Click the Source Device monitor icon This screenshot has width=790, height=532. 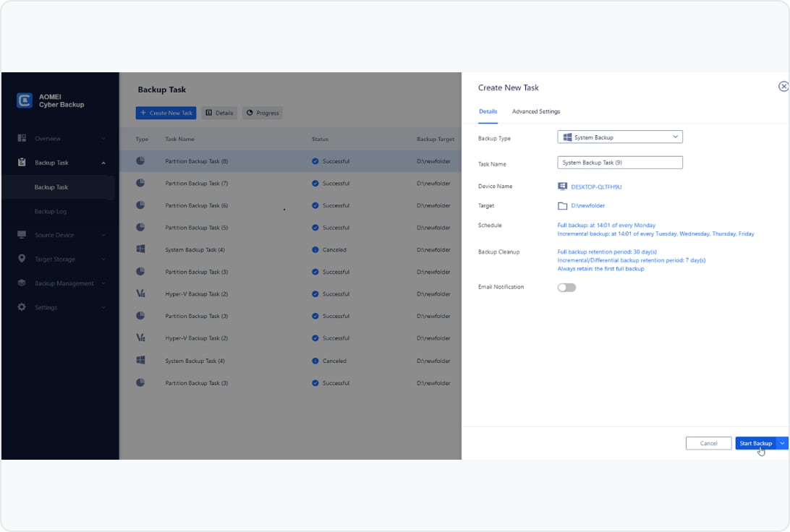tap(22, 235)
